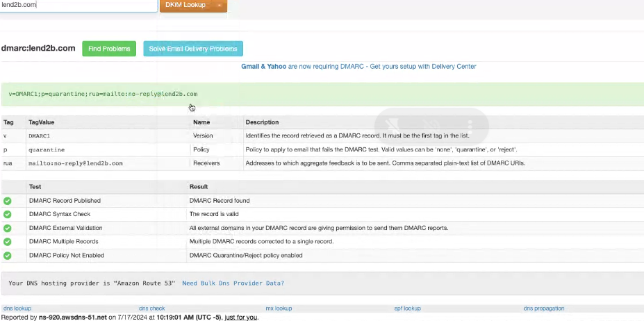Open Need Bulk Dns Provider Data link

coord(233,283)
